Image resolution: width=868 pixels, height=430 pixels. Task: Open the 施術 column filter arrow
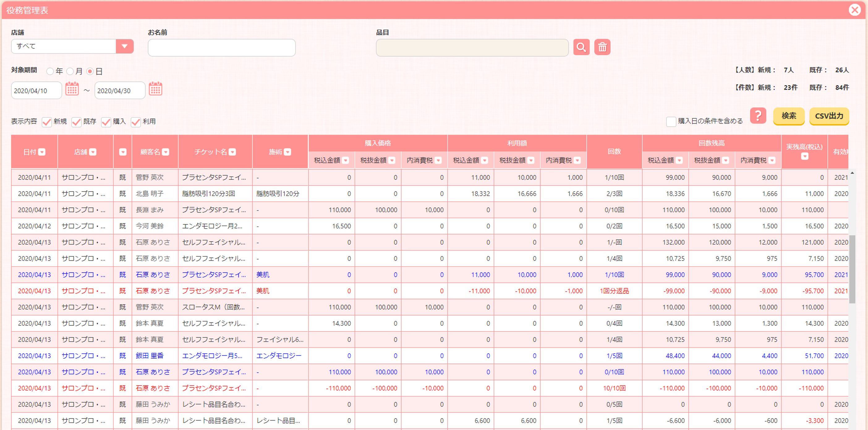coord(287,152)
